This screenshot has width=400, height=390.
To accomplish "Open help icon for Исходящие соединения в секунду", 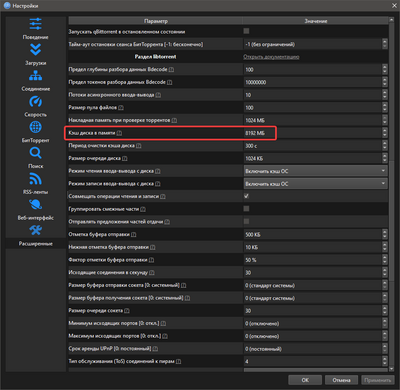I will [152, 273].
